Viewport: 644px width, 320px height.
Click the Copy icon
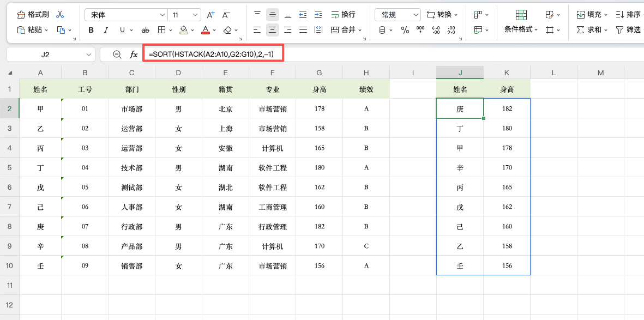click(x=61, y=30)
